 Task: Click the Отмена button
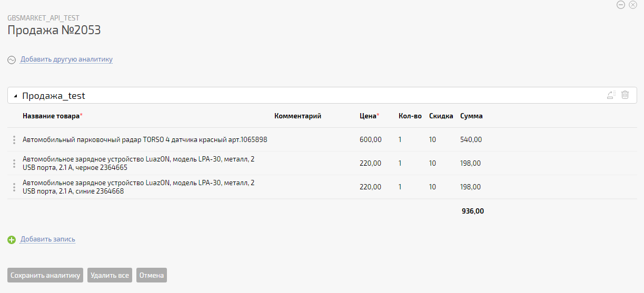152,275
